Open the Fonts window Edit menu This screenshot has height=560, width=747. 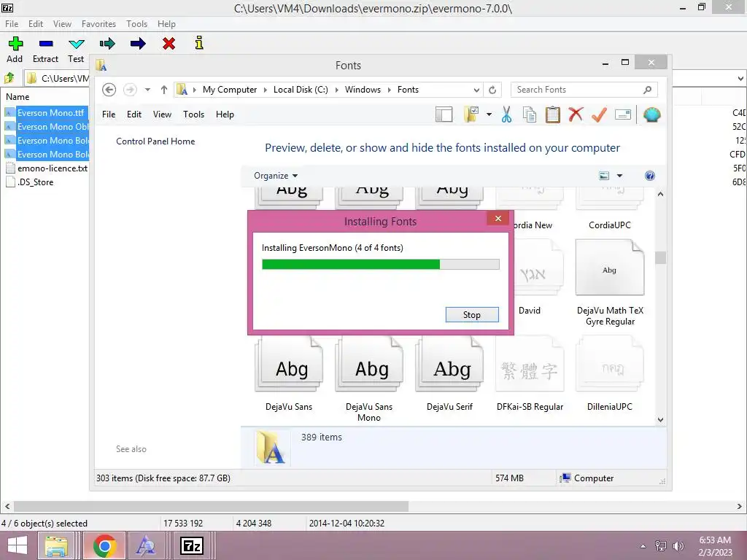(134, 114)
